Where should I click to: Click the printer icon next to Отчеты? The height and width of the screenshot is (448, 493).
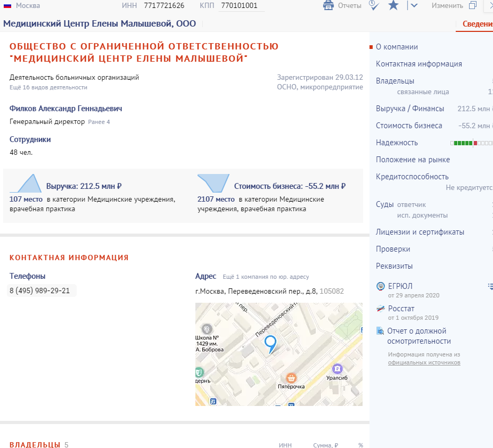click(x=328, y=5)
